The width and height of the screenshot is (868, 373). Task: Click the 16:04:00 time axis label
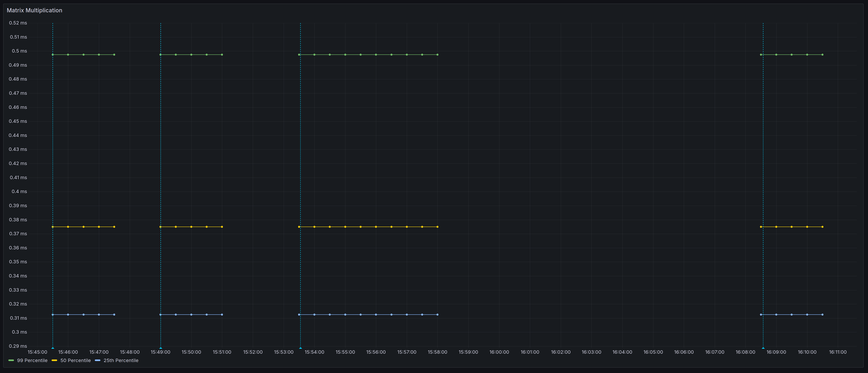point(622,352)
